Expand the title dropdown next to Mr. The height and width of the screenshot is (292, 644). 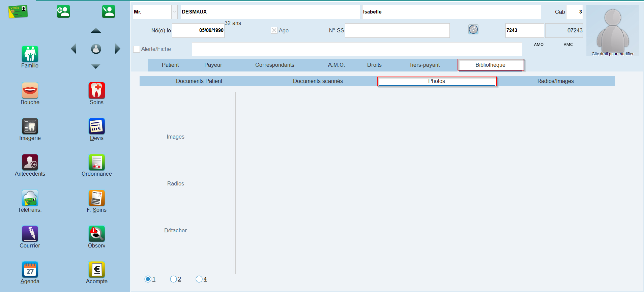(174, 12)
